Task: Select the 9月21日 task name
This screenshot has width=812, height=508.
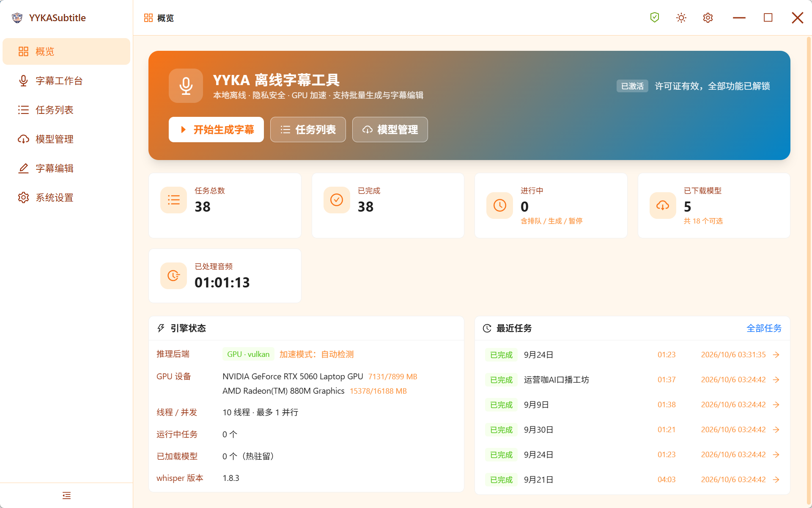Action: (538, 480)
